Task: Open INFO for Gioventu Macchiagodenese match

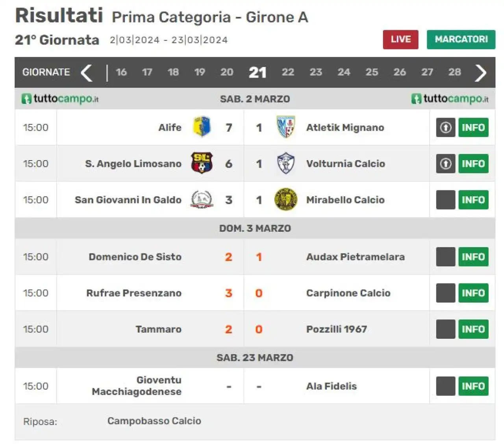Action: tap(473, 386)
